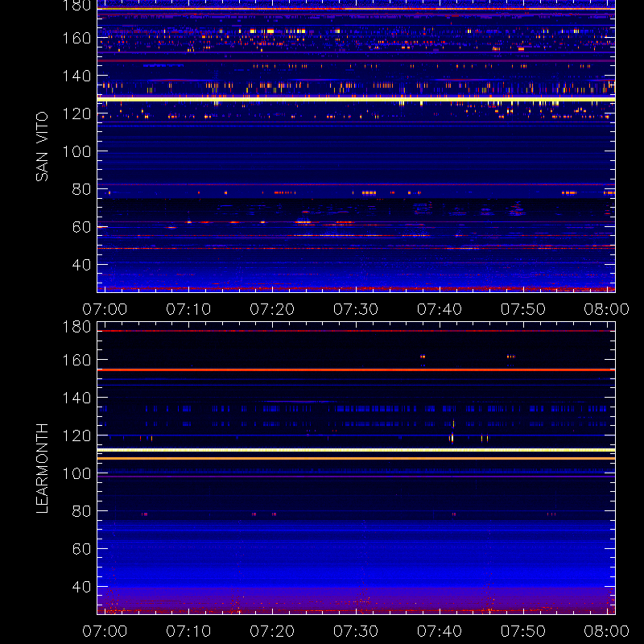Click the 07:50 time label below San Vito plot

(523, 309)
